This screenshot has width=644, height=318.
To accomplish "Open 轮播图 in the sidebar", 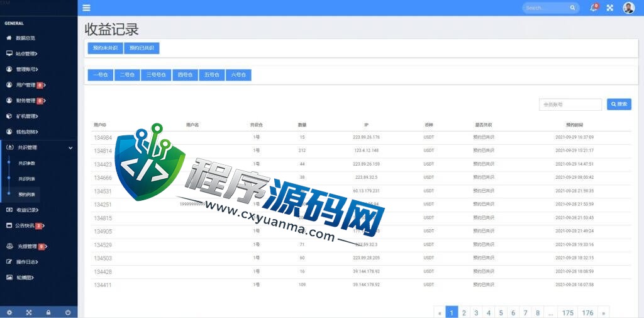I will [24, 278].
